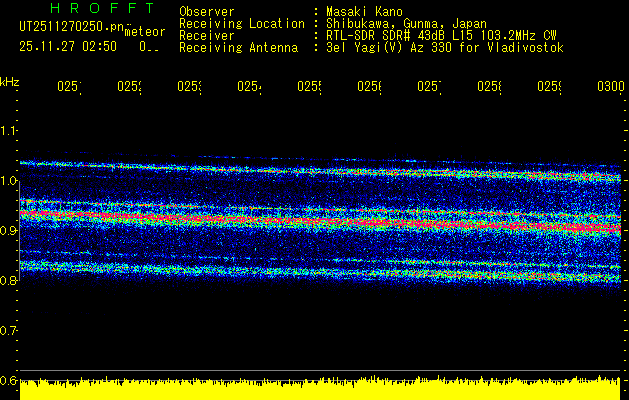This screenshot has height=400, width=629.
Task: Click the 0300 time marker
Action: click(x=611, y=86)
